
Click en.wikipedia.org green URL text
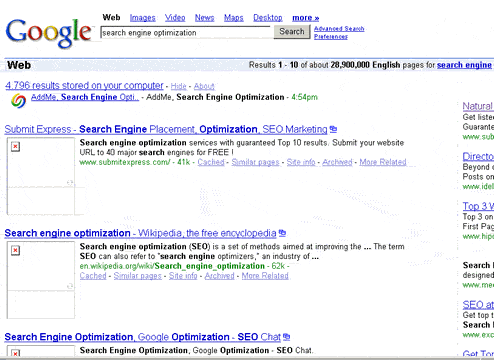[172, 266]
